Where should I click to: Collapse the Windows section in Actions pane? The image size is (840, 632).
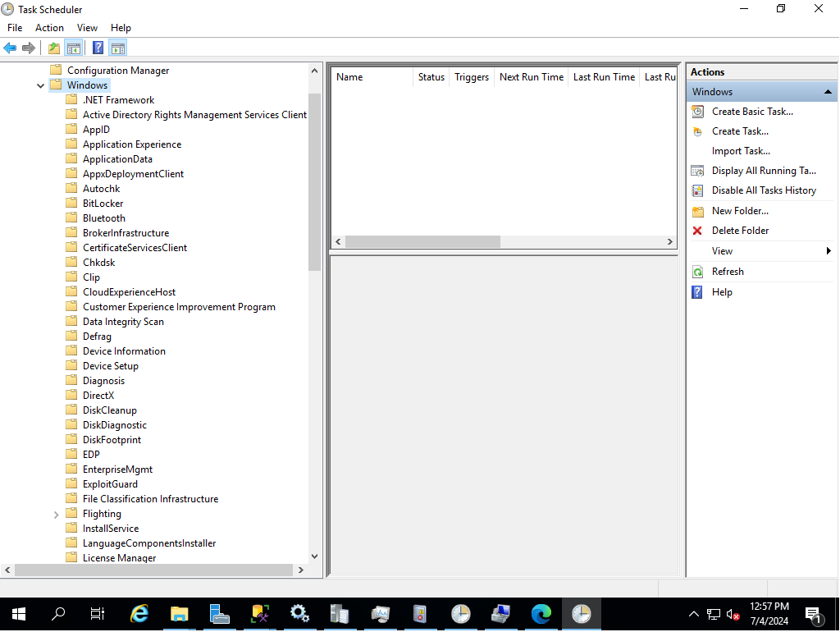coord(828,92)
